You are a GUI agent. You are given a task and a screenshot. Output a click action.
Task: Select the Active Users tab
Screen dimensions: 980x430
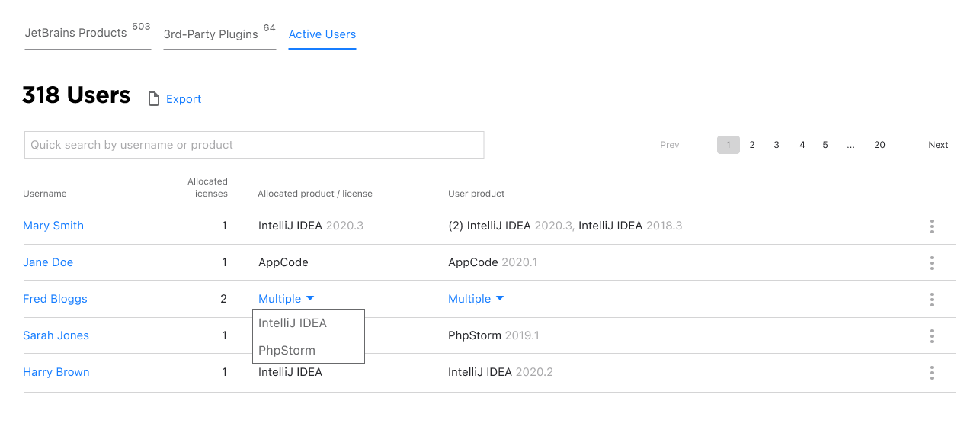[322, 34]
